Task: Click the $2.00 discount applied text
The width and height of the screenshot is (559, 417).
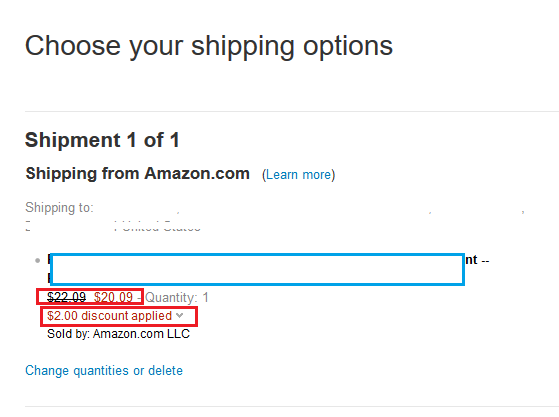Action: coord(110,316)
